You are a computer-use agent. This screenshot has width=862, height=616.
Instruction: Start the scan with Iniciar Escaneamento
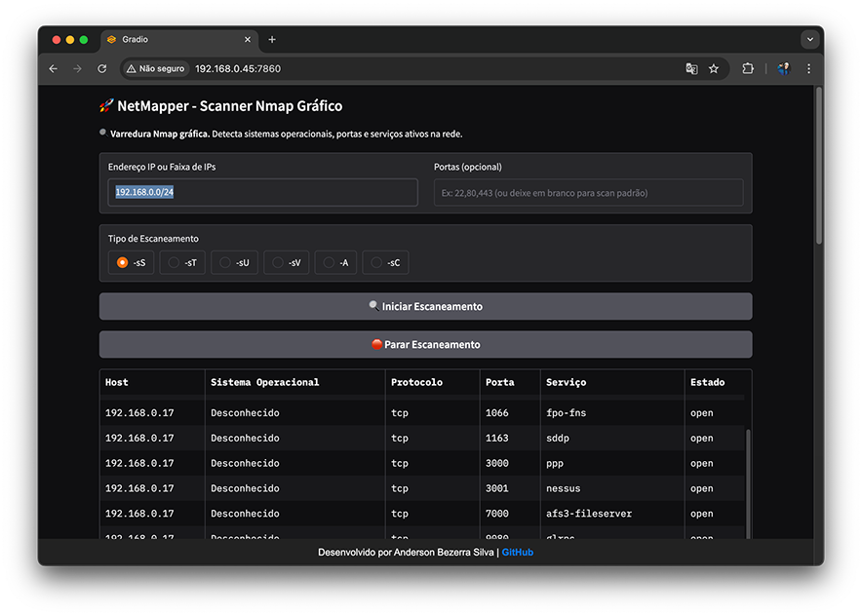click(x=425, y=306)
